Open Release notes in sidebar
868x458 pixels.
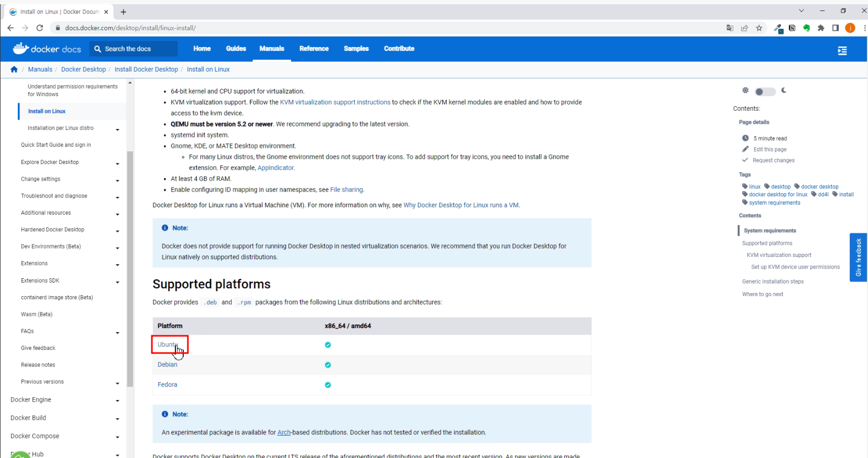(38, 365)
